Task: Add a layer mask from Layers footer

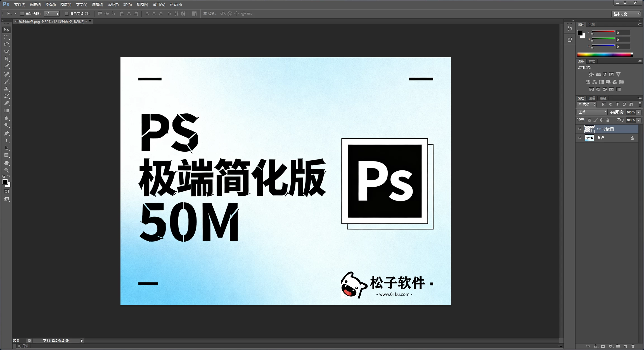Action: click(x=603, y=346)
